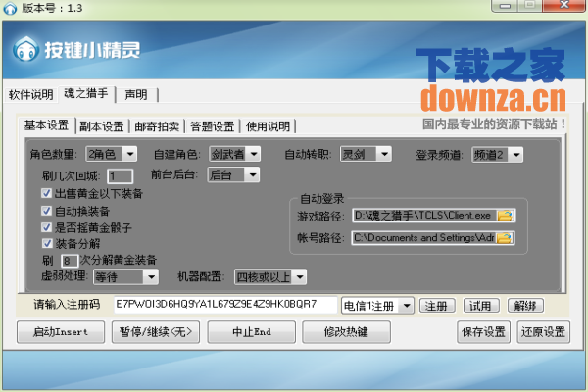
Task: Minimize the window from the title bar
Action: [x=505, y=6]
